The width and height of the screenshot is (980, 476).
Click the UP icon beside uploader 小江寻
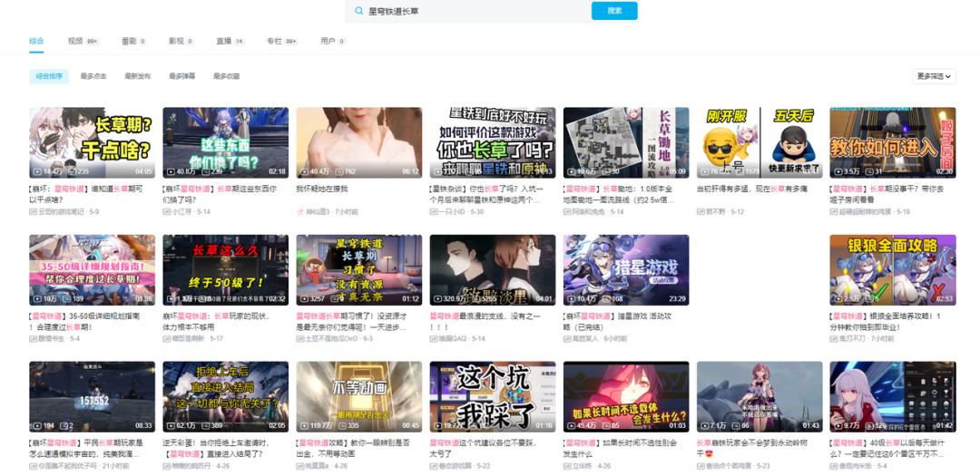point(166,212)
